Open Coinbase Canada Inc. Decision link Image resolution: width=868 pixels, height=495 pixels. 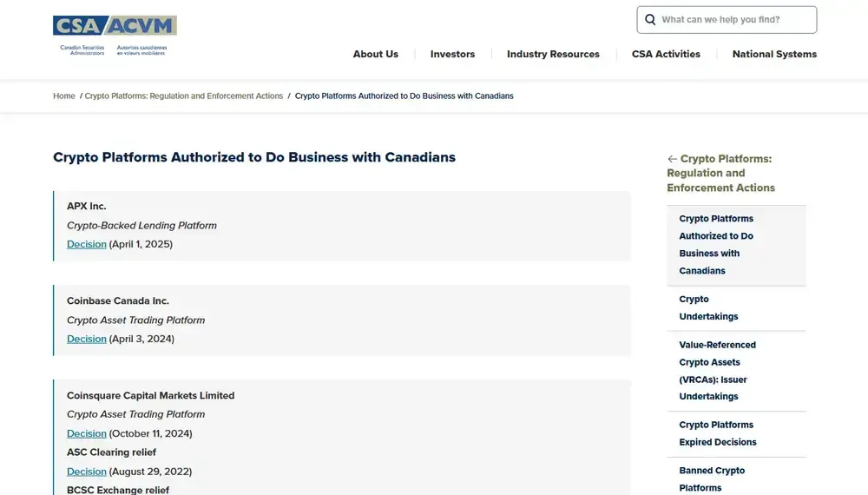coord(86,339)
